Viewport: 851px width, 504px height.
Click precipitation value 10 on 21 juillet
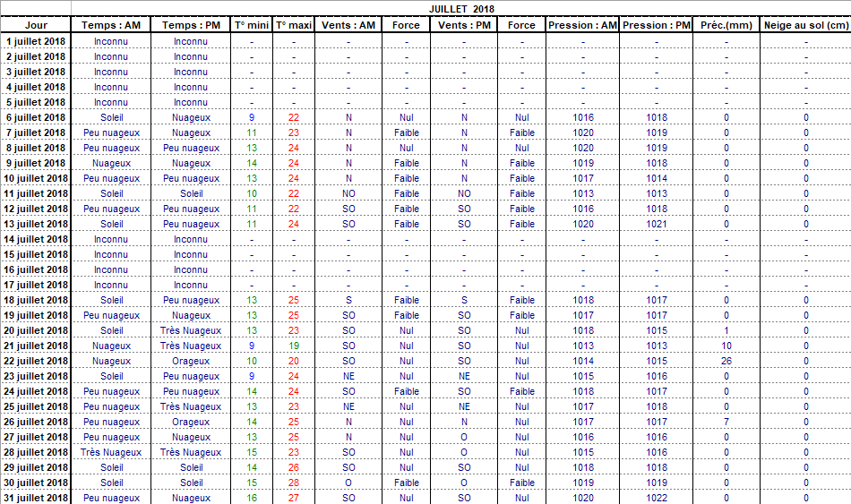(x=726, y=346)
